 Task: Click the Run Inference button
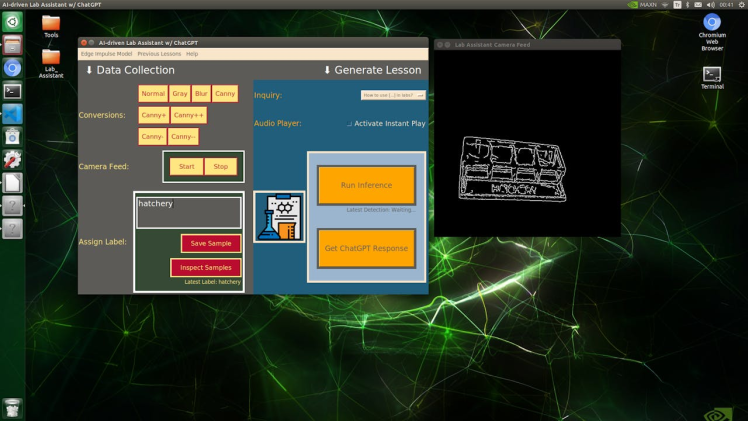[366, 185]
